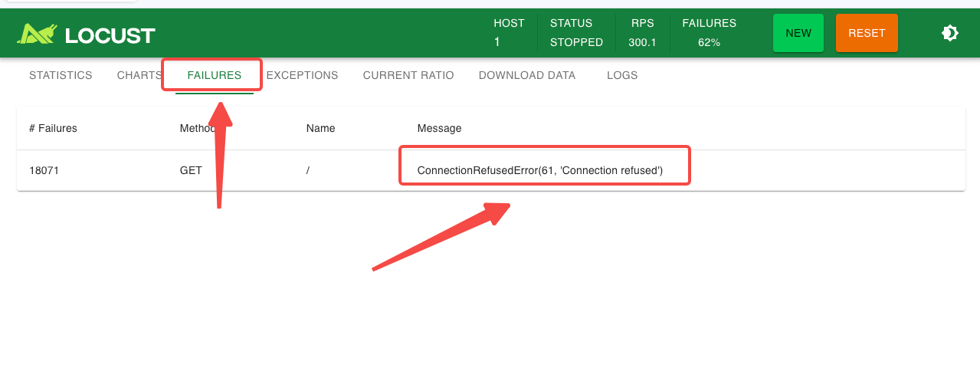980x388 pixels.
Task: Click the 62% failures stat in header
Action: 709,42
